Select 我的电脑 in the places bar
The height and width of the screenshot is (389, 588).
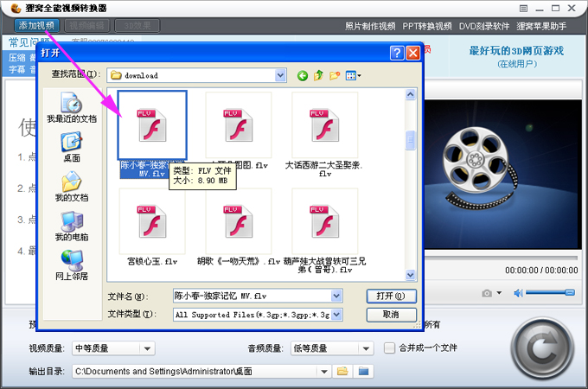point(71,225)
